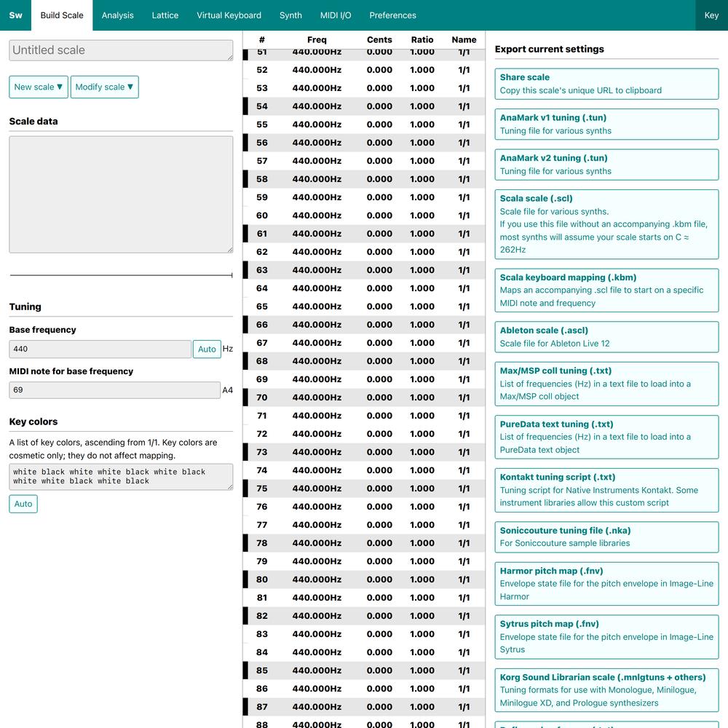Select row 60 in the tuning table
The image size is (728, 728).
click(364, 215)
